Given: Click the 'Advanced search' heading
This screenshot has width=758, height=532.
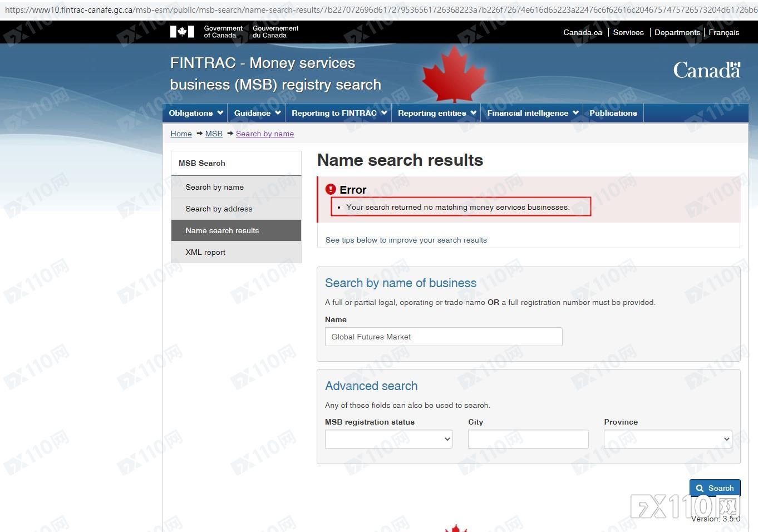Looking at the screenshot, I should coord(371,386).
